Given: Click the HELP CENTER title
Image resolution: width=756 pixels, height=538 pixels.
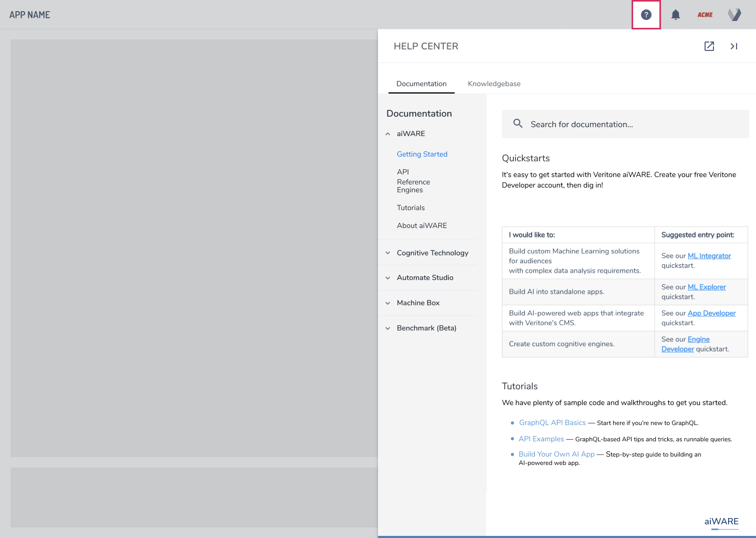Looking at the screenshot, I should (426, 46).
